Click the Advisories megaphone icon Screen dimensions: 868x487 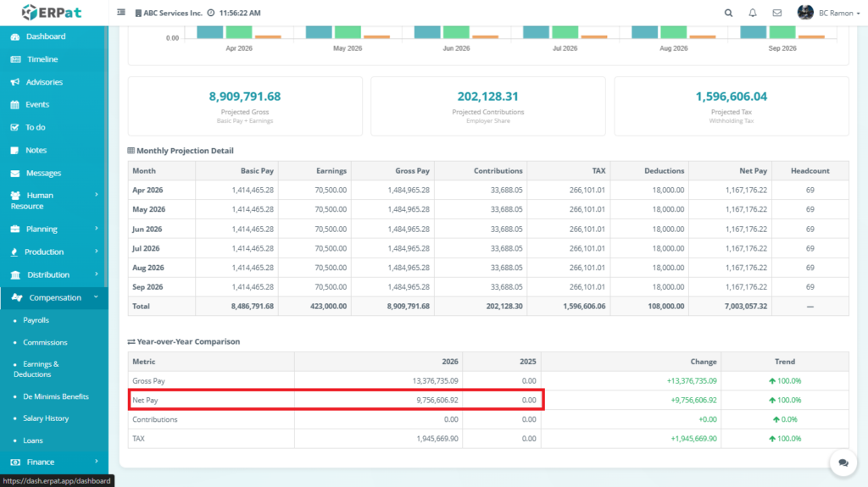tap(15, 82)
